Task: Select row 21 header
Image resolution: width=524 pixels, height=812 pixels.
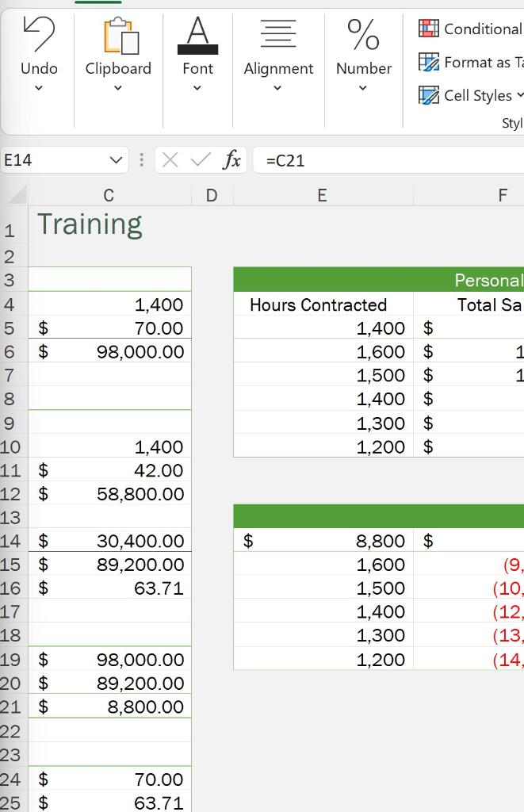Action: click(13, 707)
